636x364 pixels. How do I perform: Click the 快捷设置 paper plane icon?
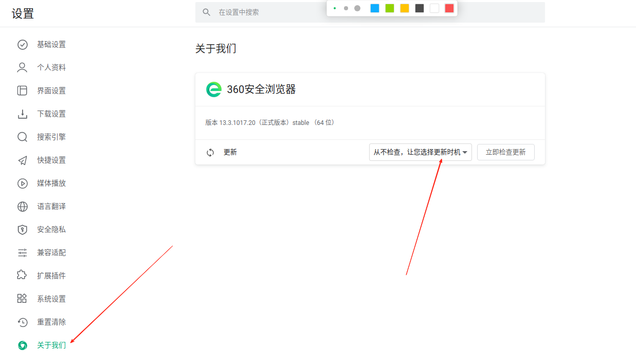coord(23,160)
